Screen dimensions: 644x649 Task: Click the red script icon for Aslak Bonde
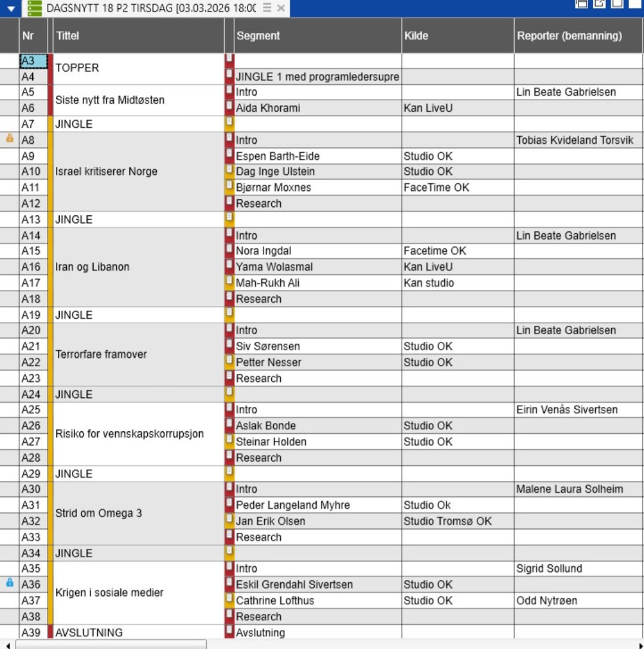(x=229, y=424)
